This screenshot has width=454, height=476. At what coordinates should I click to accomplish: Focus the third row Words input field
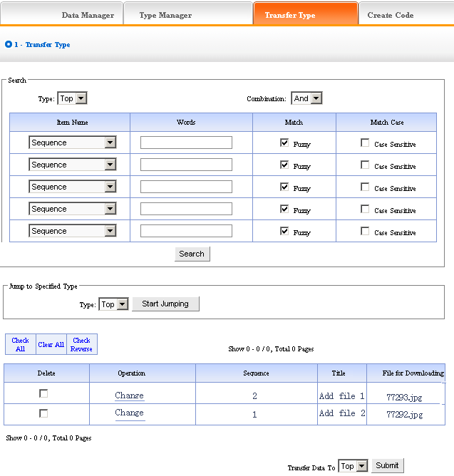click(x=186, y=187)
